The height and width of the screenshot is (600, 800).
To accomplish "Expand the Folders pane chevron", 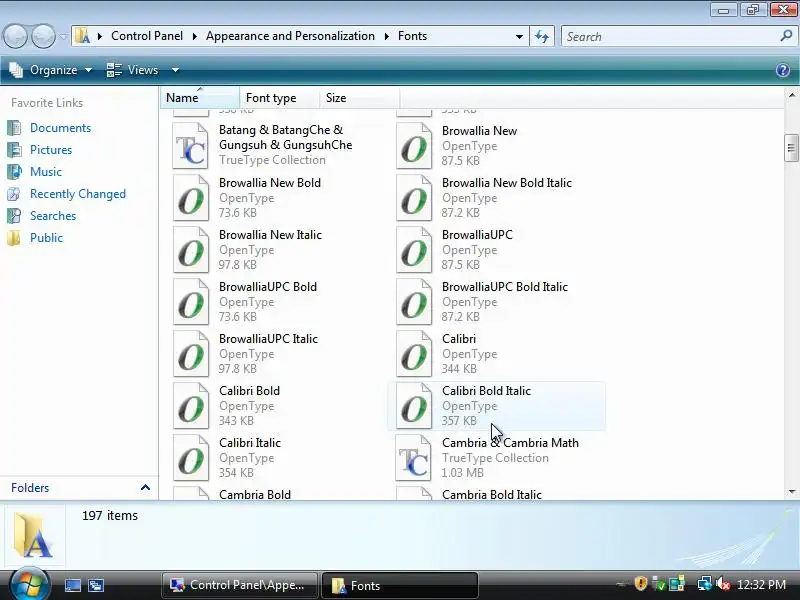I will (145, 488).
